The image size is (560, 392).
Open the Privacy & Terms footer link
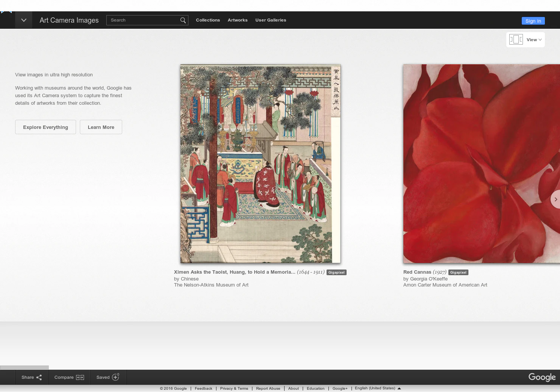[x=234, y=389]
